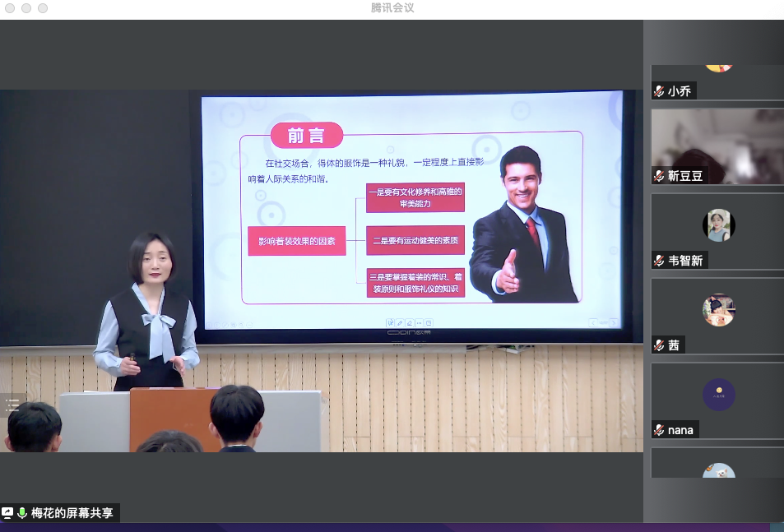Click the screen share icon before 梅花
The image size is (784, 532).
click(8, 513)
